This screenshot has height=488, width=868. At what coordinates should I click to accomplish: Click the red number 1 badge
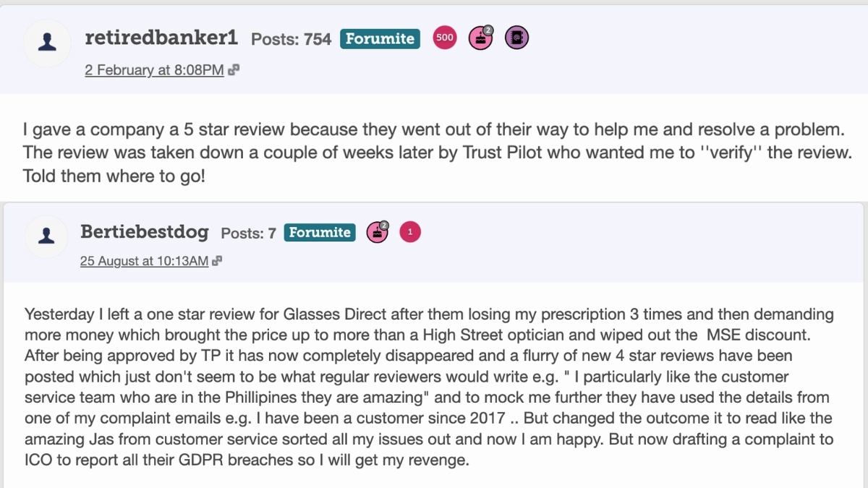[x=410, y=232]
